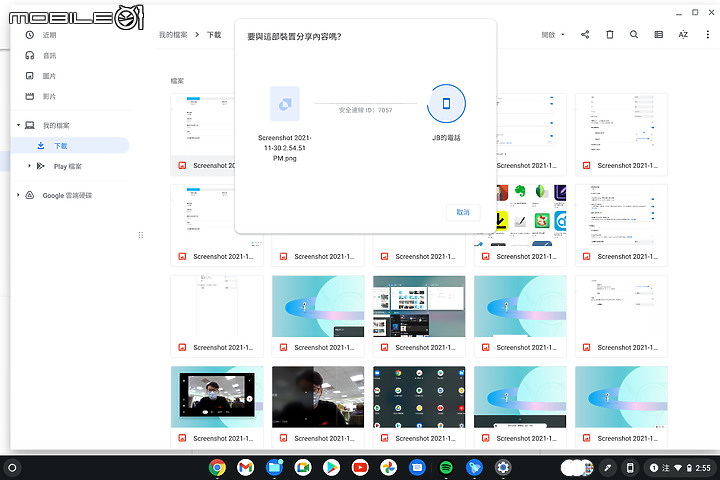Click the share icon in the Files toolbar
The image size is (720, 480).
[x=585, y=34]
